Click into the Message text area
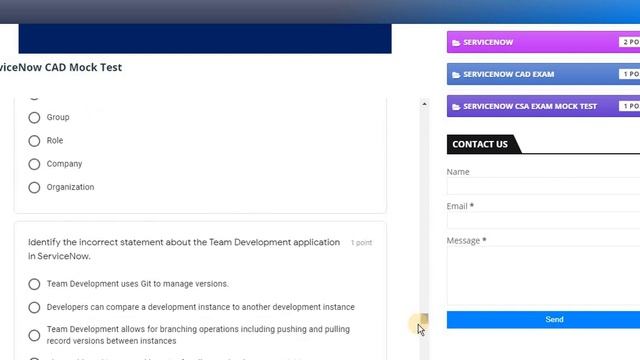This screenshot has width=640, height=360. coord(543,276)
